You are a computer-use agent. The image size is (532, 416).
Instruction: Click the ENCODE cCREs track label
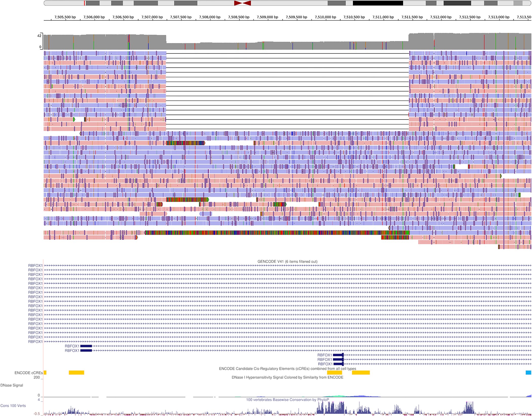(29, 373)
